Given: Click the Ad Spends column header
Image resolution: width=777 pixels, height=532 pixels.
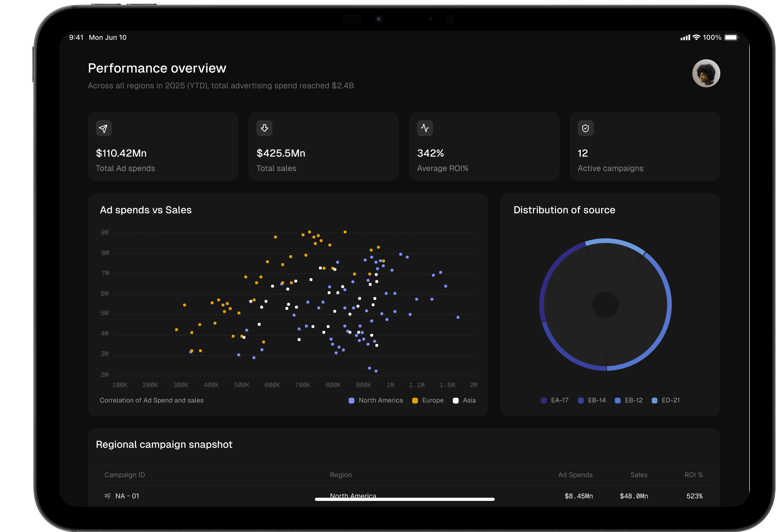Looking at the screenshot, I should (575, 475).
